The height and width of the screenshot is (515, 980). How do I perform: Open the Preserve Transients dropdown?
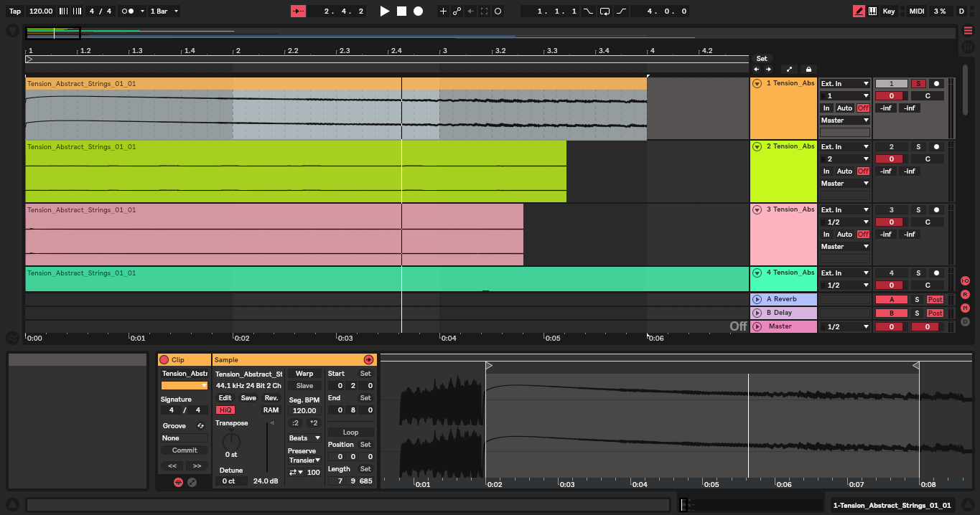(304, 460)
